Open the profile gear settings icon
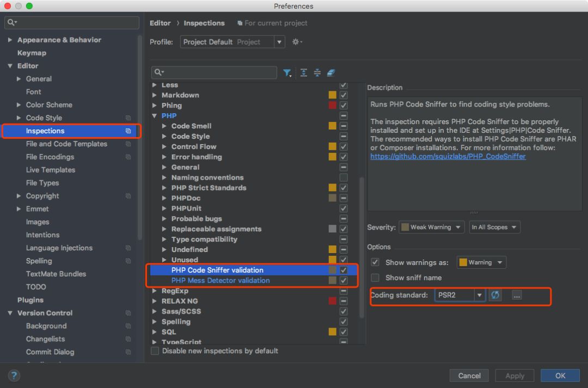The width and height of the screenshot is (588, 388). click(297, 42)
